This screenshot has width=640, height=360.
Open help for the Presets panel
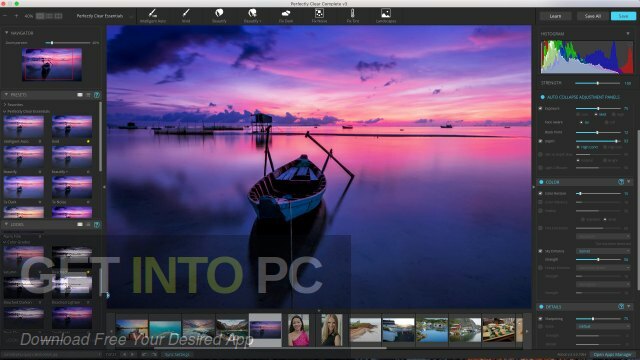(97, 95)
